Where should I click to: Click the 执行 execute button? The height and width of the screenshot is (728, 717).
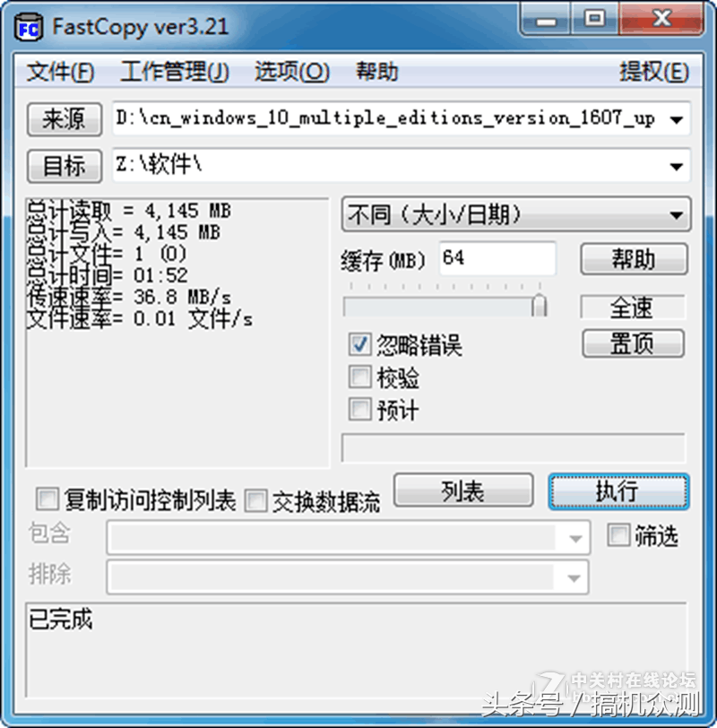coord(618,491)
